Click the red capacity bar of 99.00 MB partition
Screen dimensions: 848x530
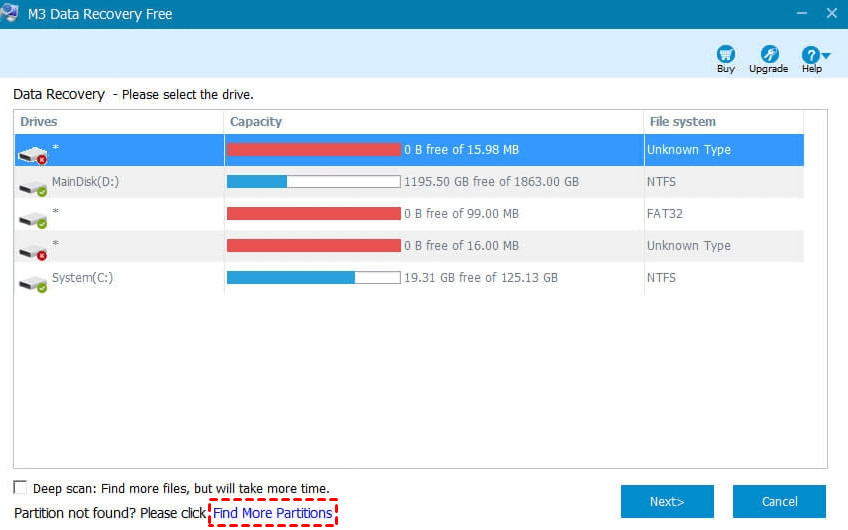tap(314, 214)
